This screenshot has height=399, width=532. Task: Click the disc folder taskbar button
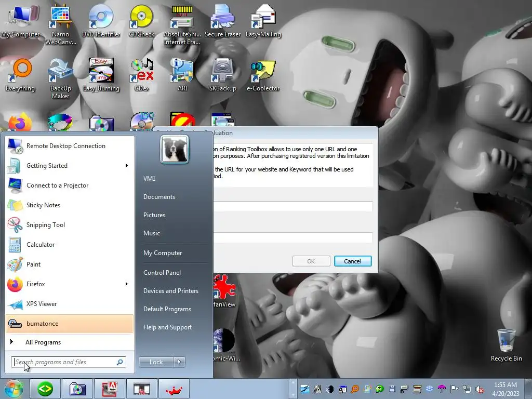77,389
